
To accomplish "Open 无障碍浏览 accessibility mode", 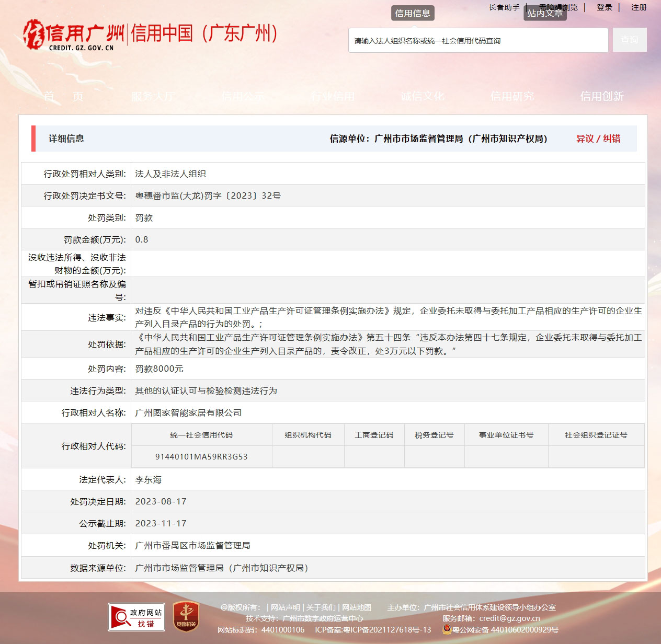I will coord(559,7).
